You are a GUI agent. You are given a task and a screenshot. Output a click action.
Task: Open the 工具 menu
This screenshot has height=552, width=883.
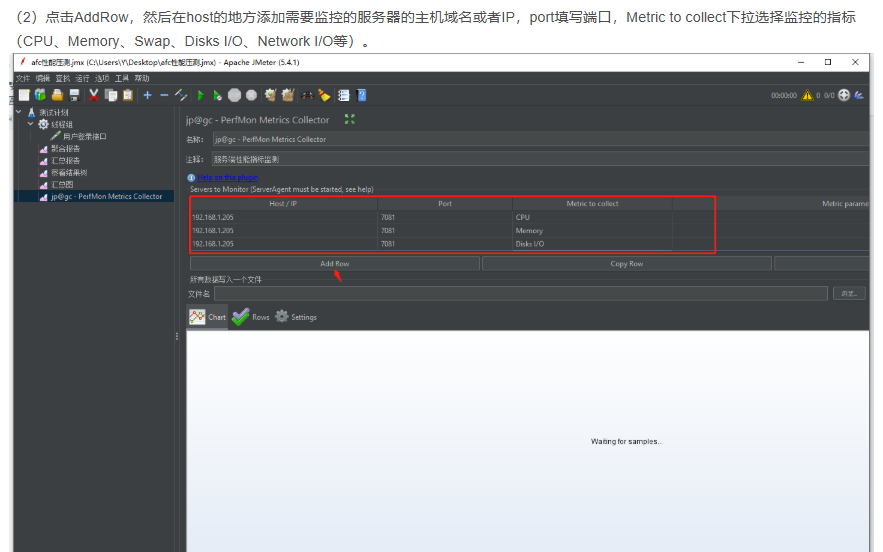(x=122, y=78)
